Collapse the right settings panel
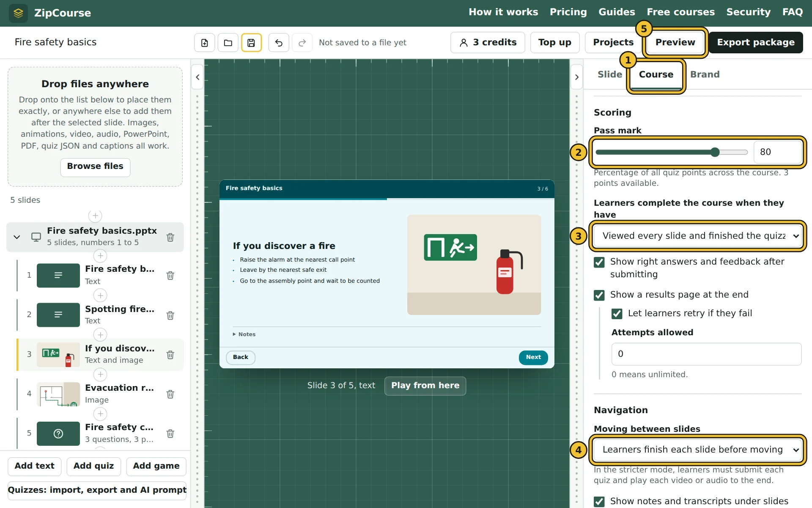Viewport: 812px width, 508px height. pyautogui.click(x=577, y=77)
